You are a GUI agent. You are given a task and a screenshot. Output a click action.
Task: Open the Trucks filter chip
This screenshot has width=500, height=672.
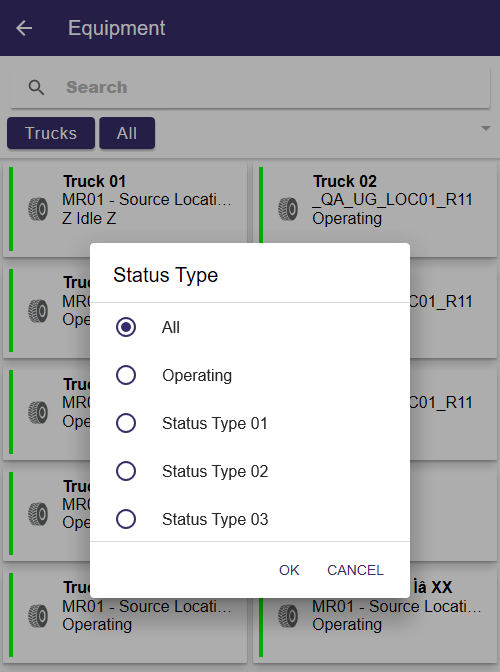(x=51, y=133)
